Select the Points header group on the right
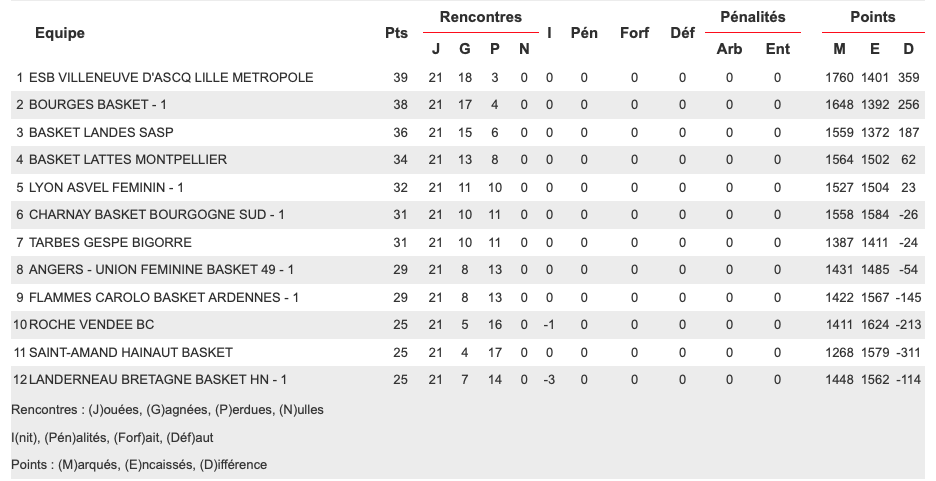This screenshot has width=936, height=481. [872, 17]
